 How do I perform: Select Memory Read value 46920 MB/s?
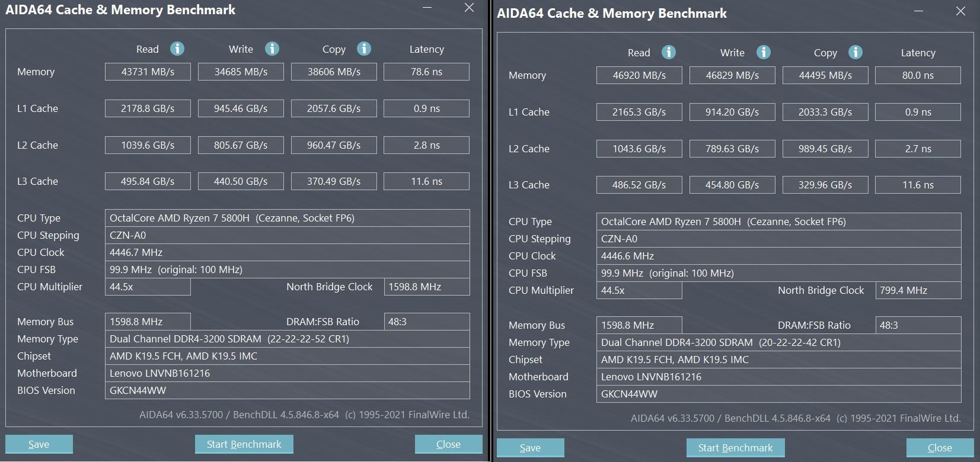click(x=639, y=75)
